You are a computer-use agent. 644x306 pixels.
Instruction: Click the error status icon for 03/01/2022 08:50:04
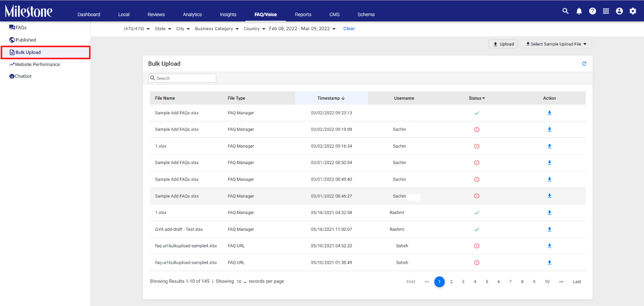pos(477,163)
